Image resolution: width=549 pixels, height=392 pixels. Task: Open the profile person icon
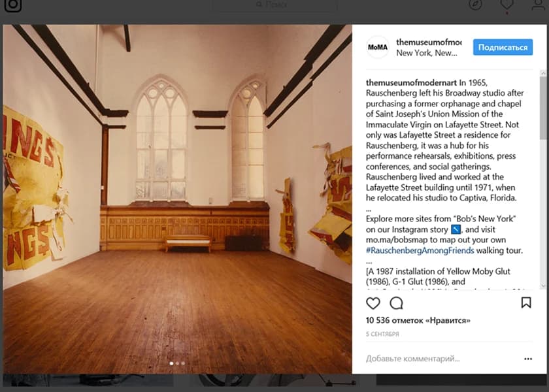pyautogui.click(x=538, y=4)
